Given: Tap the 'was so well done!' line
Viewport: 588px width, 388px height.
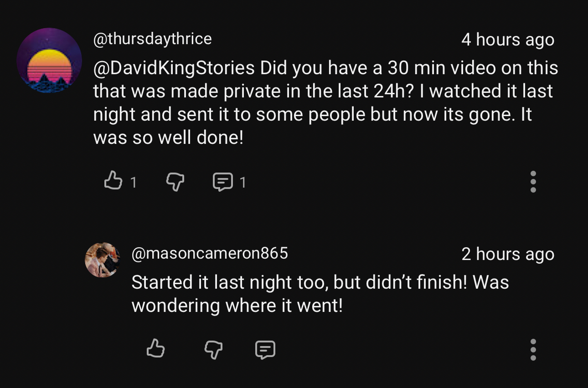Looking at the screenshot, I should point(168,138).
